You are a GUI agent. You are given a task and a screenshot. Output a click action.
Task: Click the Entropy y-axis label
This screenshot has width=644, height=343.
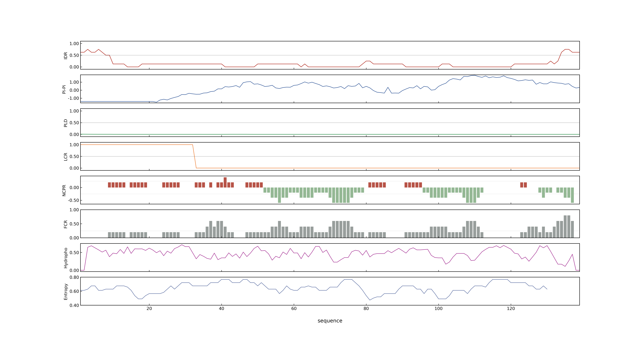point(66,292)
